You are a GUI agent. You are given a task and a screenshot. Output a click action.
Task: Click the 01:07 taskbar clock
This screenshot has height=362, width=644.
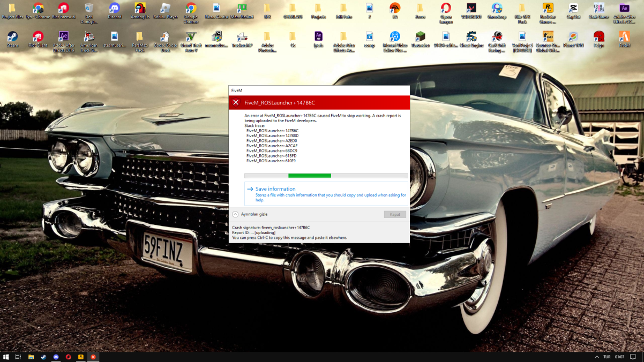click(619, 357)
